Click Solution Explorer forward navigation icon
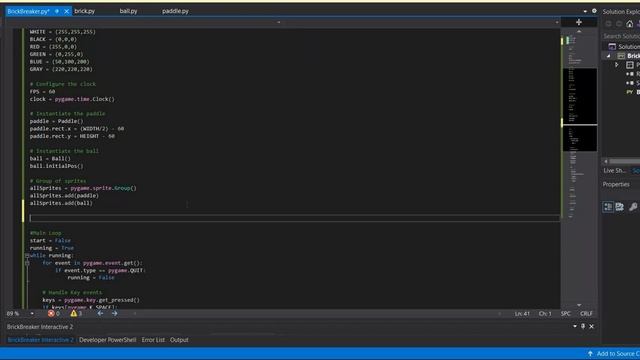This screenshot has height=360, width=640. pos(619,24)
